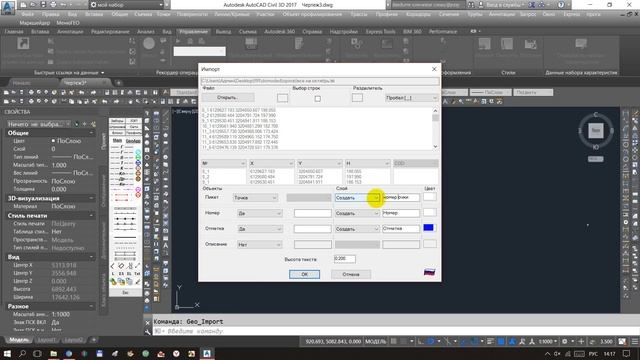
Task: Switch to the Главная ribbon tab
Action: pos(14,31)
